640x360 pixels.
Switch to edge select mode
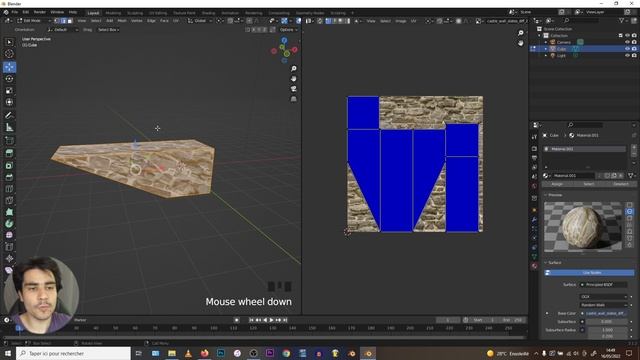[x=64, y=21]
